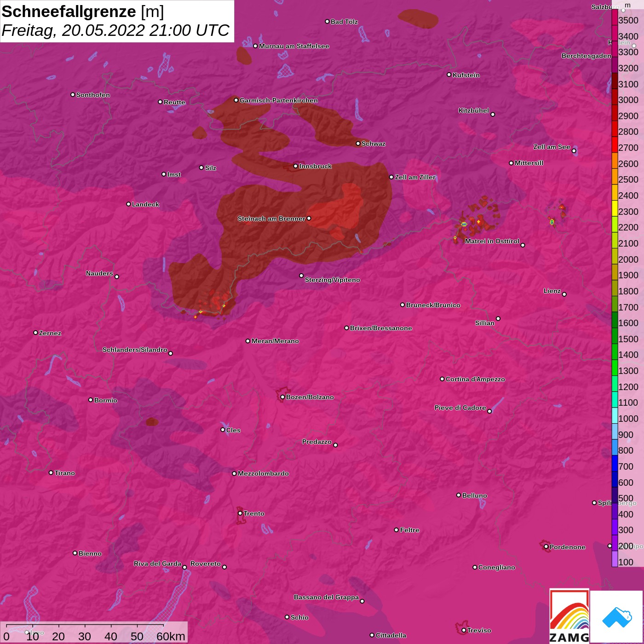Click the Pordenone marker dot

click(x=546, y=546)
